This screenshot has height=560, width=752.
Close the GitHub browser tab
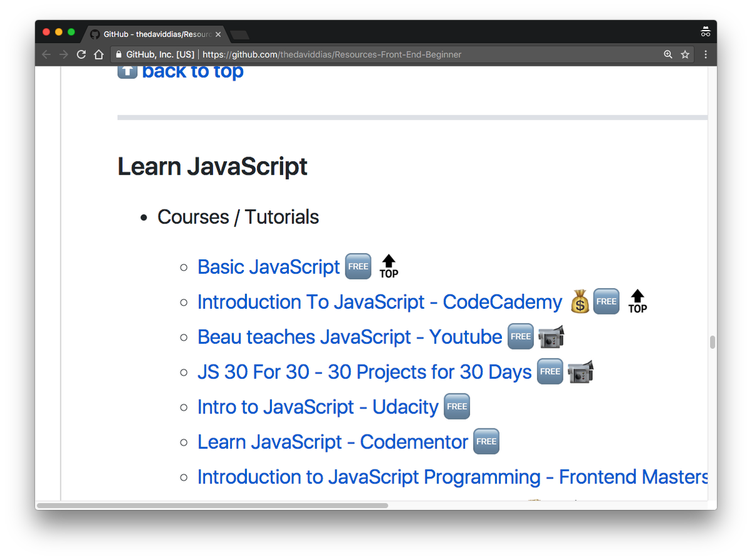[x=217, y=34]
